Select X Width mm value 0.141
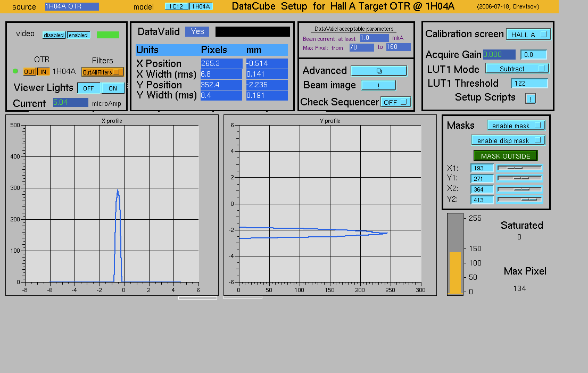The image size is (588, 373). pos(267,74)
